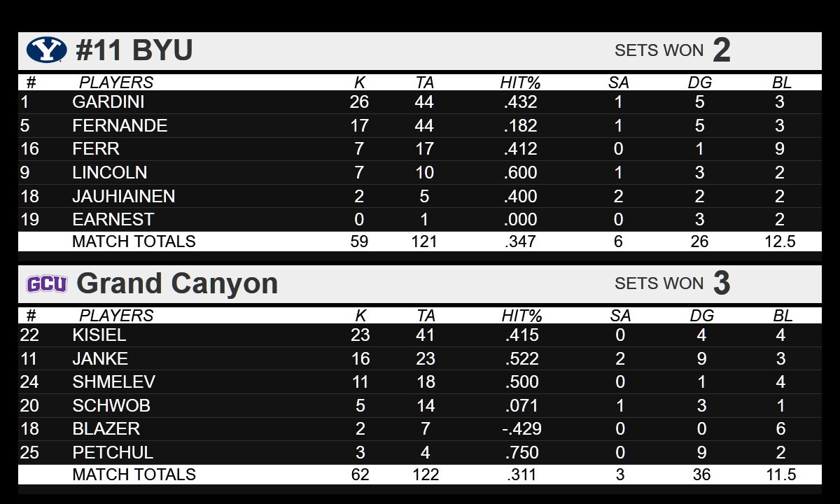This screenshot has width=840, height=504.
Task: Click the BYU K column header
Action: 359,83
